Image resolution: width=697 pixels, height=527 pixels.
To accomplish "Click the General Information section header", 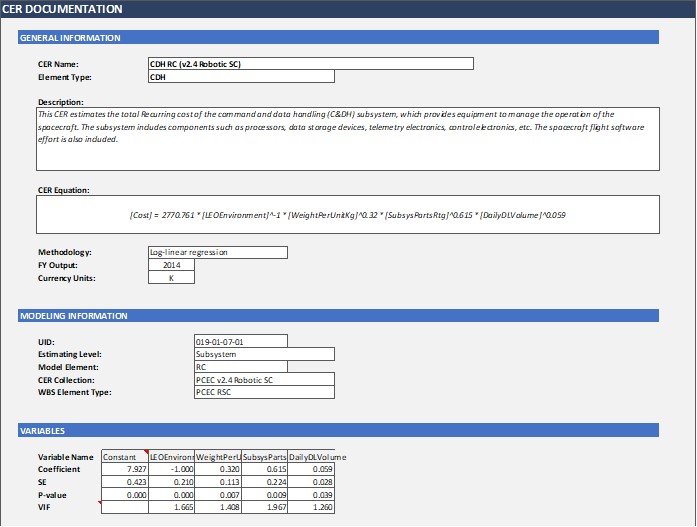I will click(x=338, y=38).
